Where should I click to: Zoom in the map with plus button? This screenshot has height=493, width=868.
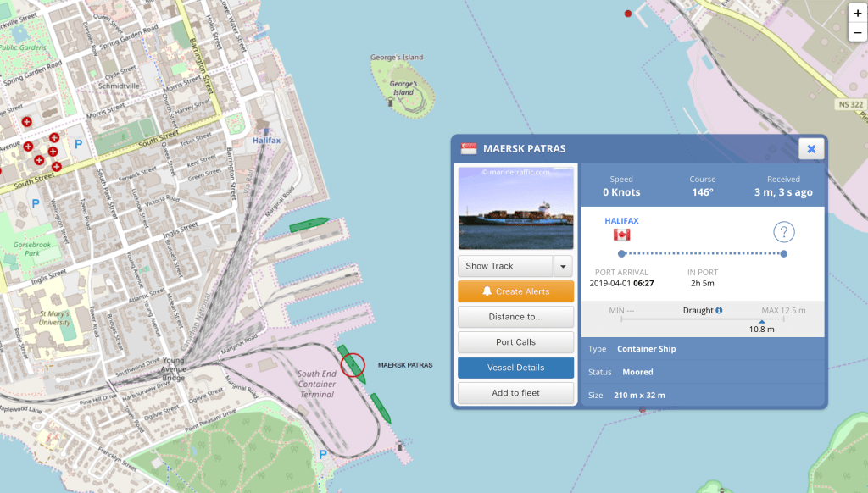(x=858, y=14)
